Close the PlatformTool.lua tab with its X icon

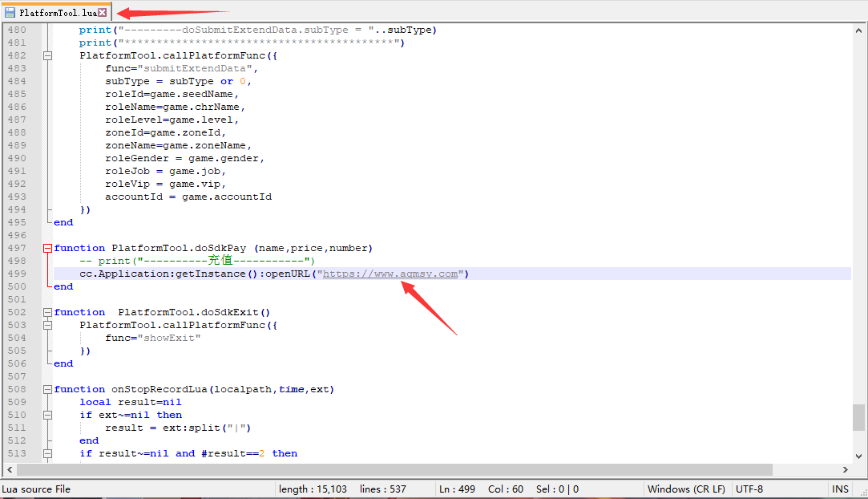pyautogui.click(x=103, y=13)
